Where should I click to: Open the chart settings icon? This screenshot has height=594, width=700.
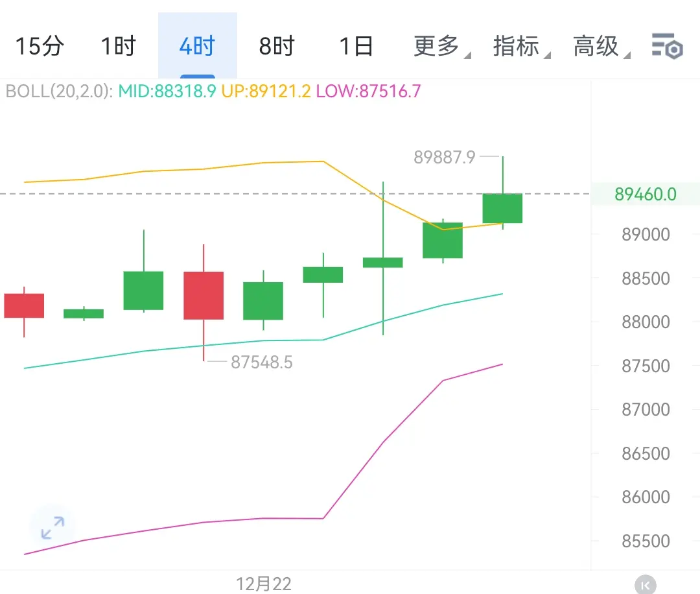pyautogui.click(x=668, y=46)
